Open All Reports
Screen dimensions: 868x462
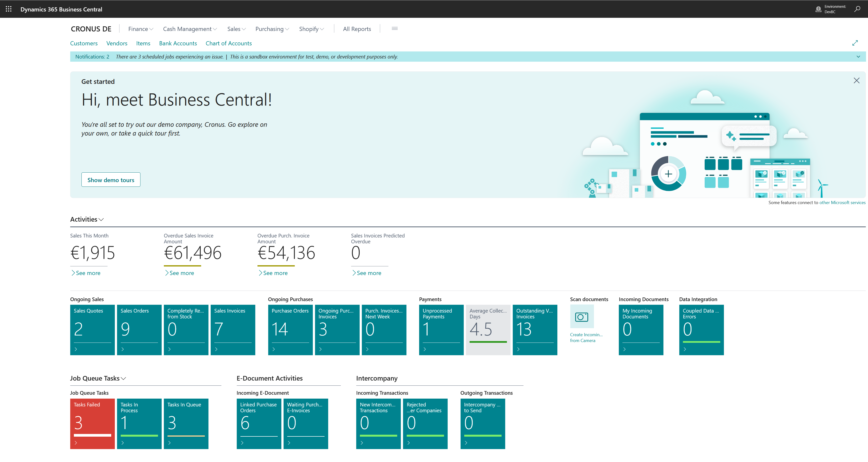pos(357,29)
